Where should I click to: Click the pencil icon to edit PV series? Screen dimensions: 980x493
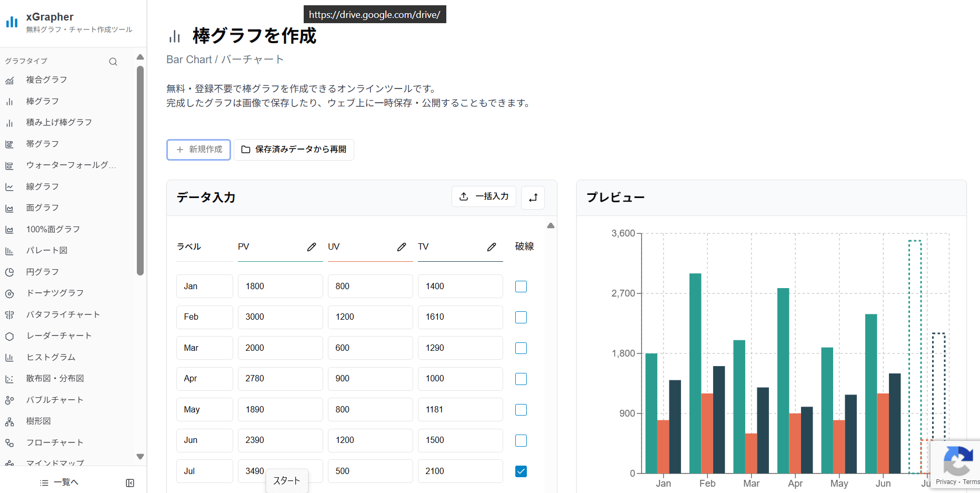point(312,246)
